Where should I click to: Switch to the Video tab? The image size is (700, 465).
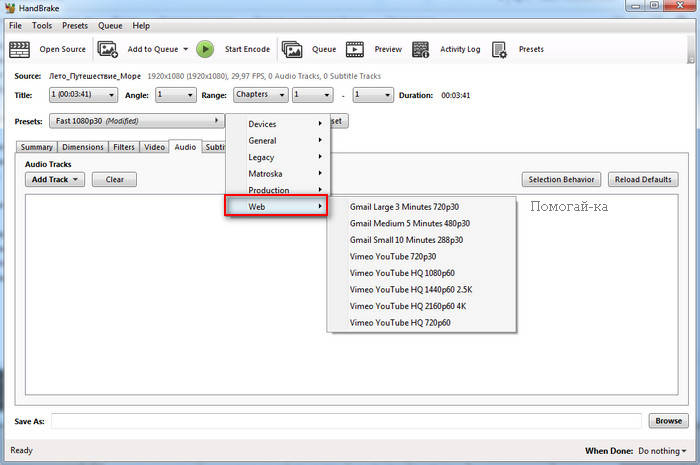(x=154, y=147)
